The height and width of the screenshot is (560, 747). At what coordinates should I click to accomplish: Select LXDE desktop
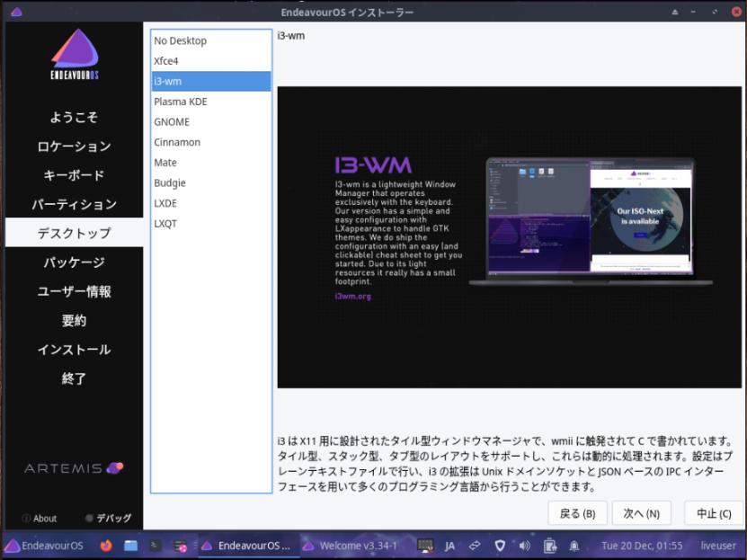coord(211,203)
